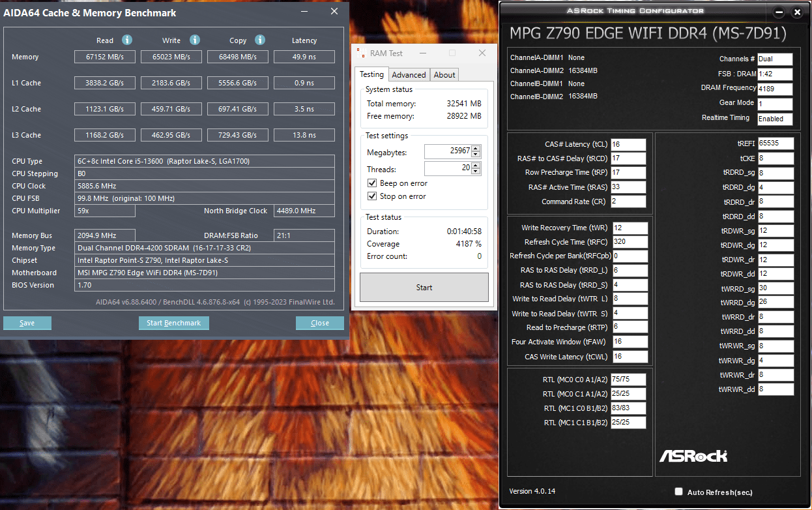Click the tWTR_L value field
The image size is (812, 510).
tap(630, 299)
